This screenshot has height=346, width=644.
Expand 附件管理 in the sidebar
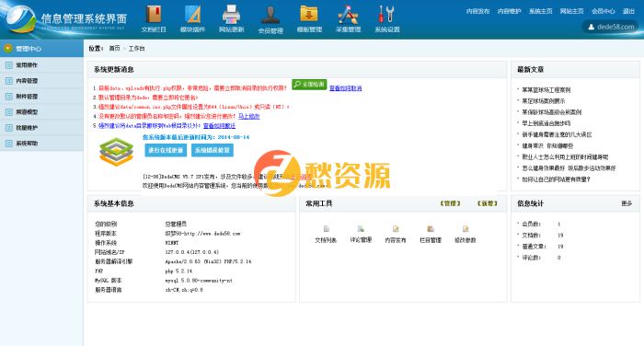coord(41,96)
